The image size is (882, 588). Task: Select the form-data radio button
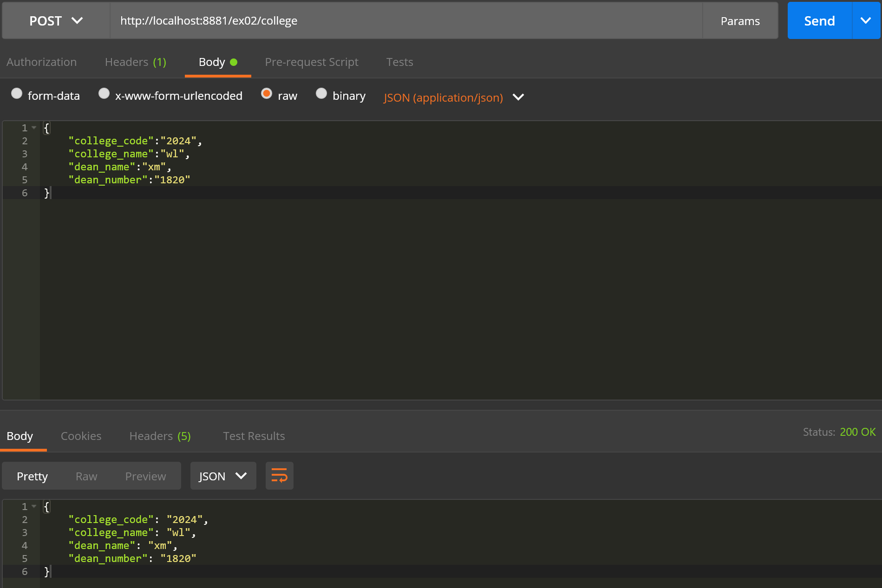pos(17,93)
